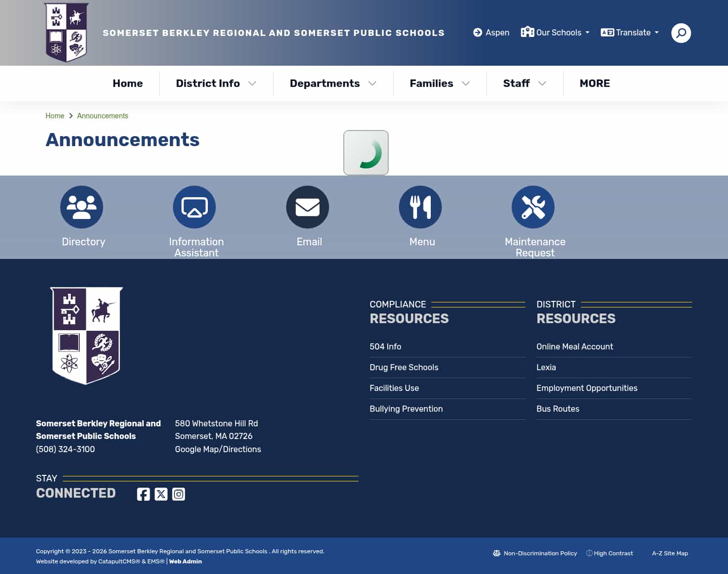This screenshot has height=574, width=728.
Task: Go to the Home navigation item
Action: click(128, 83)
